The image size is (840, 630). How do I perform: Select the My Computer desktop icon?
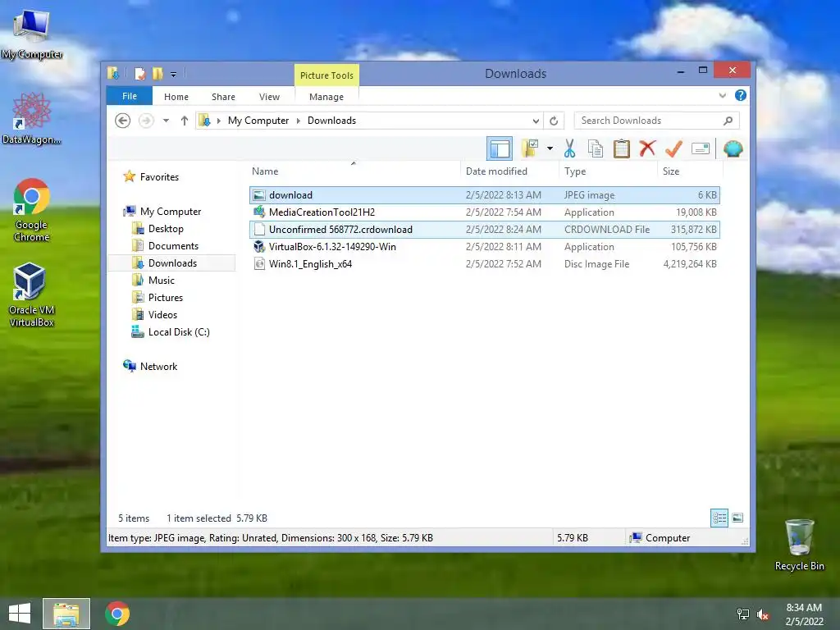pyautogui.click(x=32, y=34)
